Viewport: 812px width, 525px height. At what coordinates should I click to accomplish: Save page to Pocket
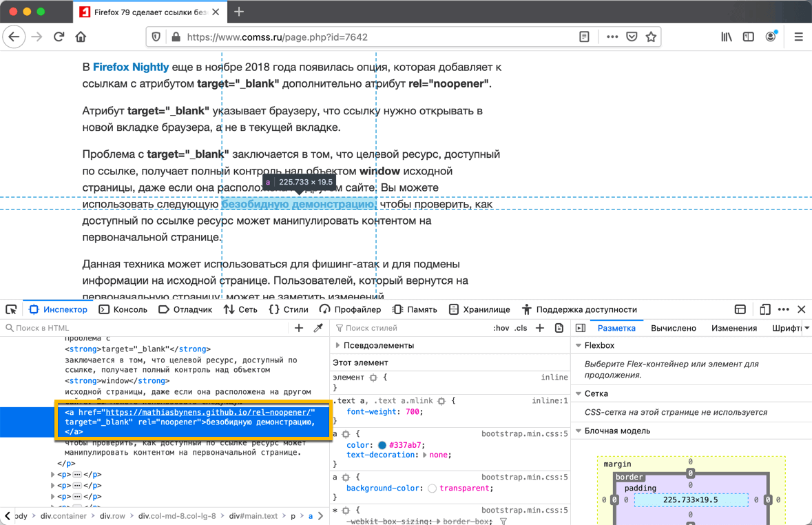click(x=632, y=37)
